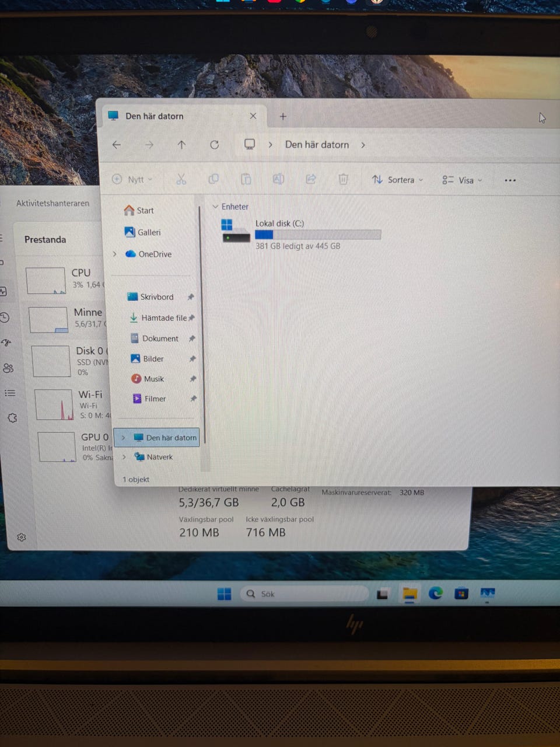Open the Nytt dropdown menu
Viewport: 560px width, 747px height.
[x=132, y=179]
